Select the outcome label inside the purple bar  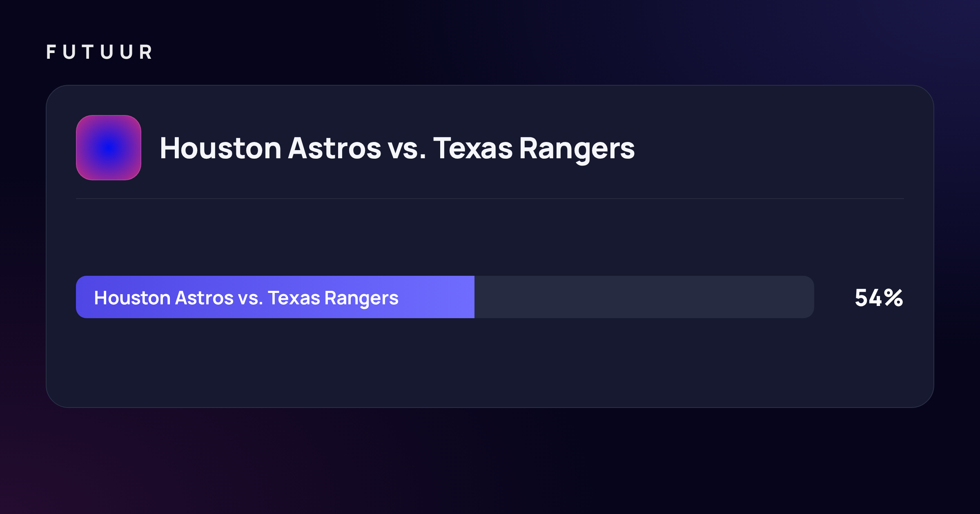pos(246,298)
